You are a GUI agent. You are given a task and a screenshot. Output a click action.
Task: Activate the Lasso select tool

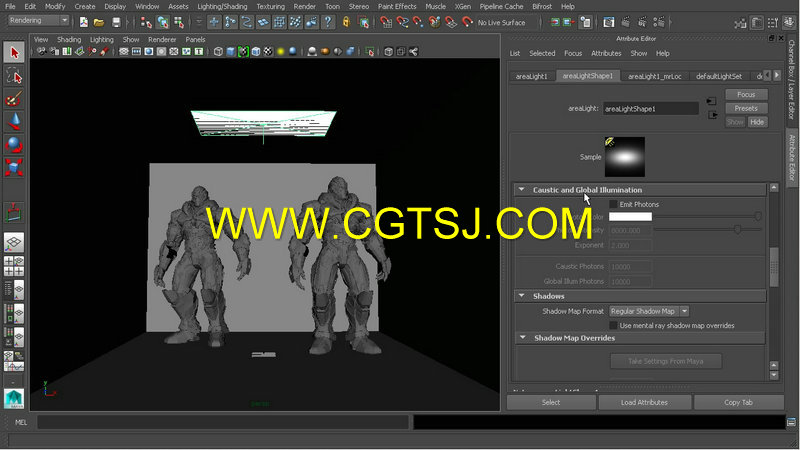(14, 77)
